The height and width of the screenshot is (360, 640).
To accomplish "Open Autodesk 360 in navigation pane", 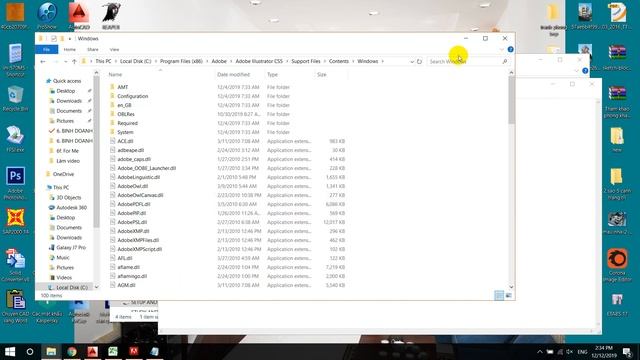I will pos(71,207).
